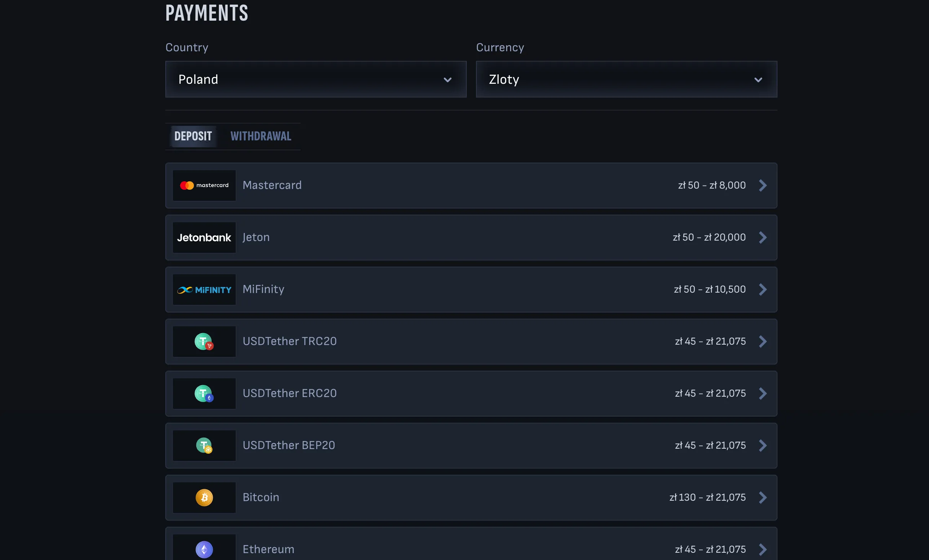Click the MiFinity logo icon
The image size is (929, 560).
click(204, 290)
